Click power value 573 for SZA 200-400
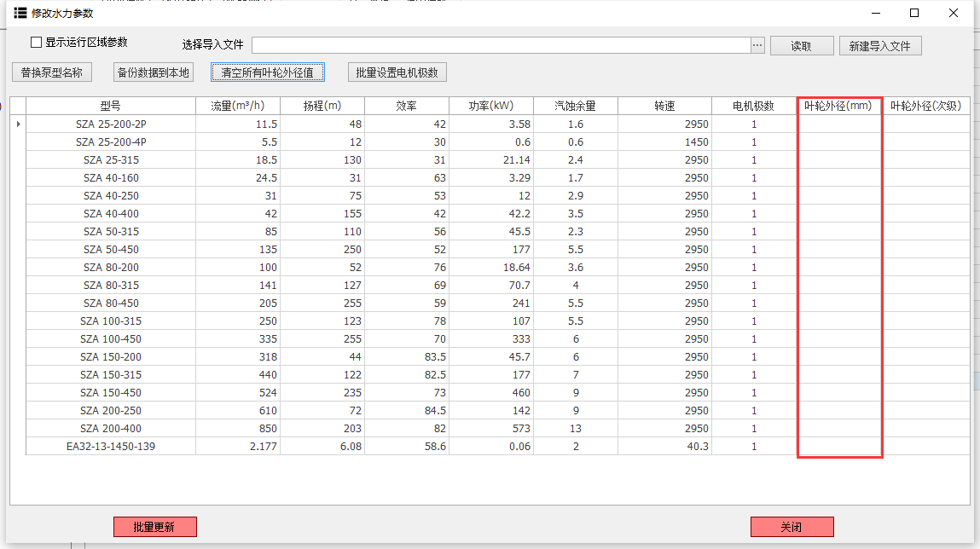 point(490,429)
